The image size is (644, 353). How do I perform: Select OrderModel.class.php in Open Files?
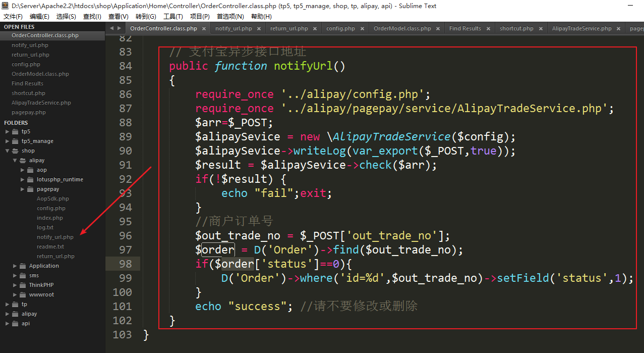coord(40,74)
